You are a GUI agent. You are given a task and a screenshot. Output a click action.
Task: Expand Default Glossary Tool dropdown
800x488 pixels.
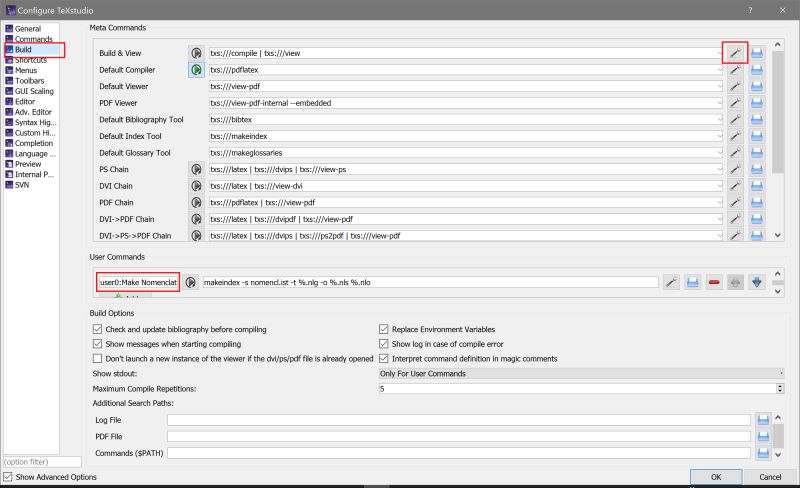720,153
